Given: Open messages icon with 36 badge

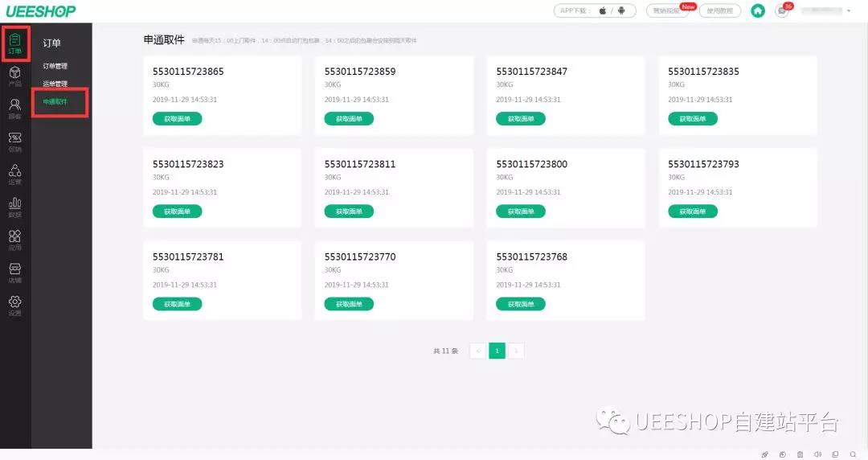Looking at the screenshot, I should [782, 10].
